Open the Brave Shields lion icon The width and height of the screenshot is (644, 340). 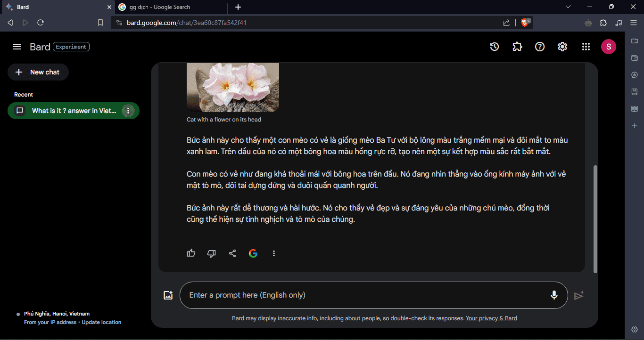coord(525,23)
